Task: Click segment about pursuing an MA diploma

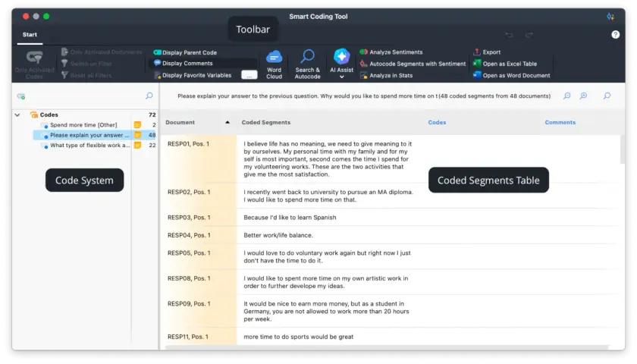Action: [x=328, y=196]
